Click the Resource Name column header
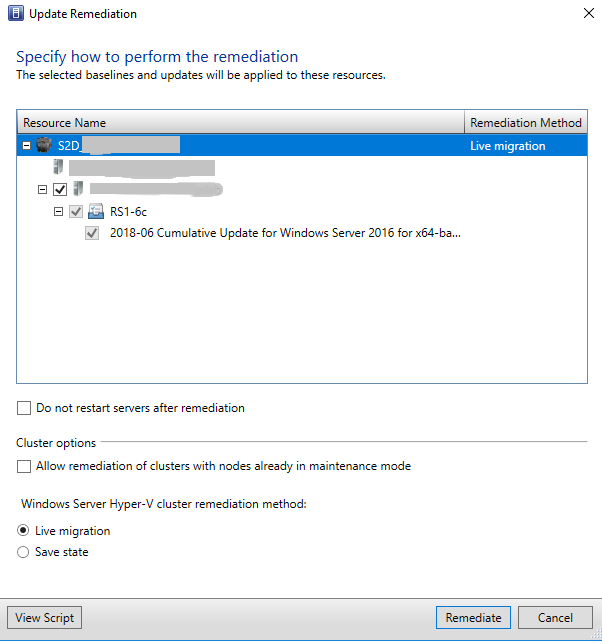 [240, 122]
